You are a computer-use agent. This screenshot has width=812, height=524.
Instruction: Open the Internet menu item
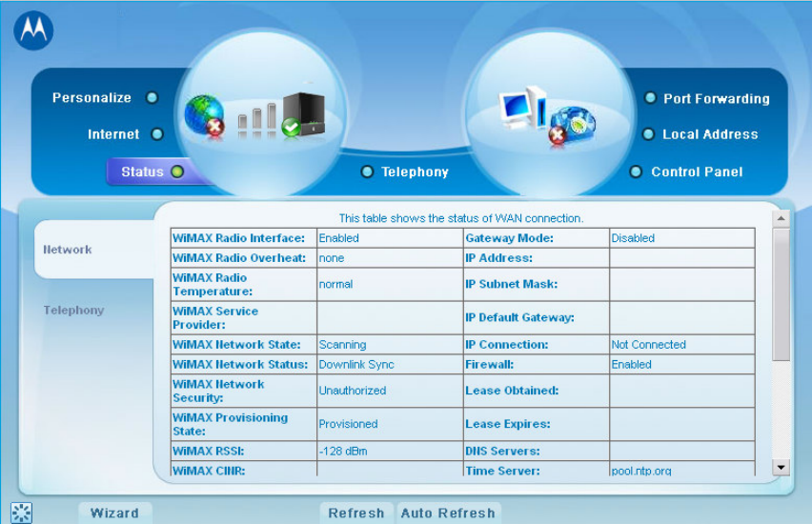coord(113,134)
